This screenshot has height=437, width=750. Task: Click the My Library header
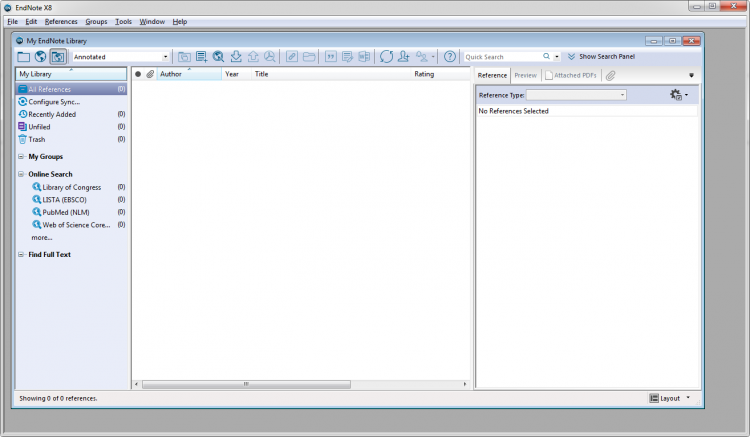coord(71,74)
